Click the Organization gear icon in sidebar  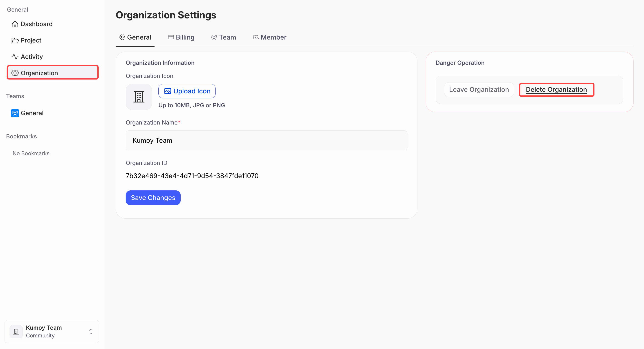pyautogui.click(x=15, y=73)
